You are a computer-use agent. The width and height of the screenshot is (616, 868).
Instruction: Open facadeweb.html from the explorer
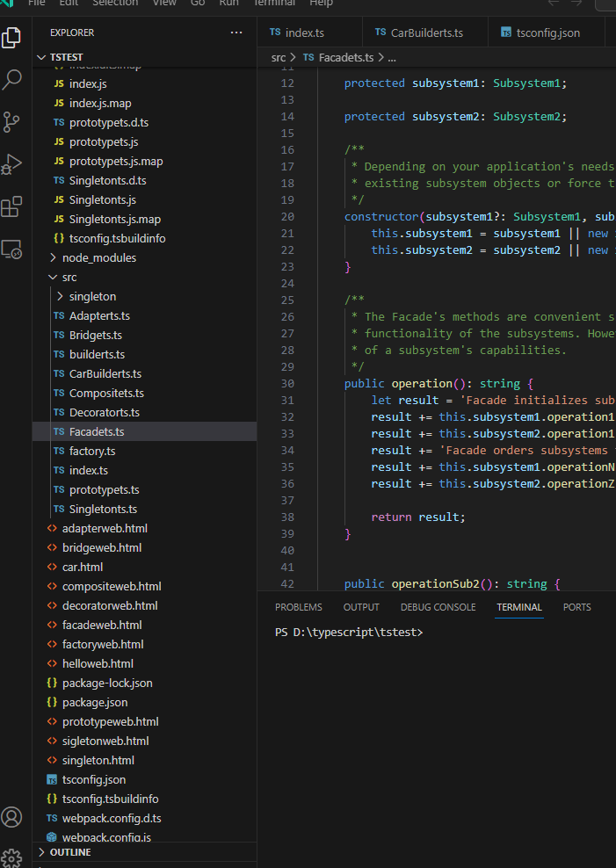[102, 625]
